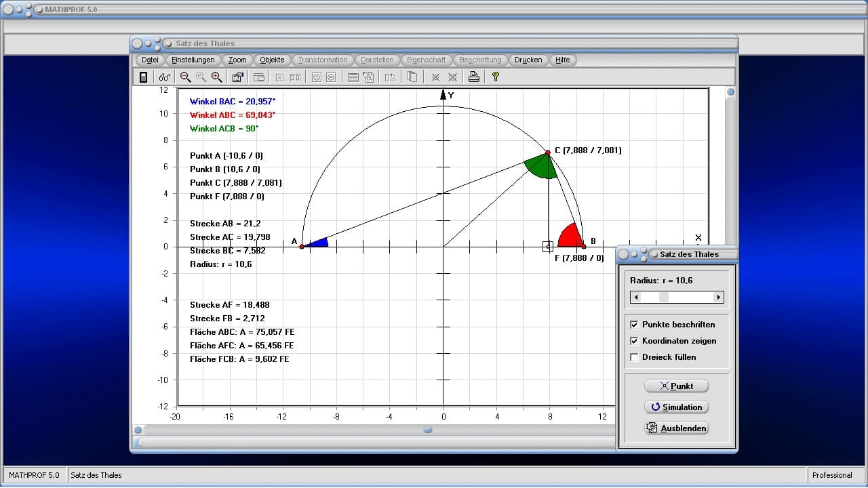Click the green angle ACB sector
The width and height of the screenshot is (868, 488).
tap(542, 167)
